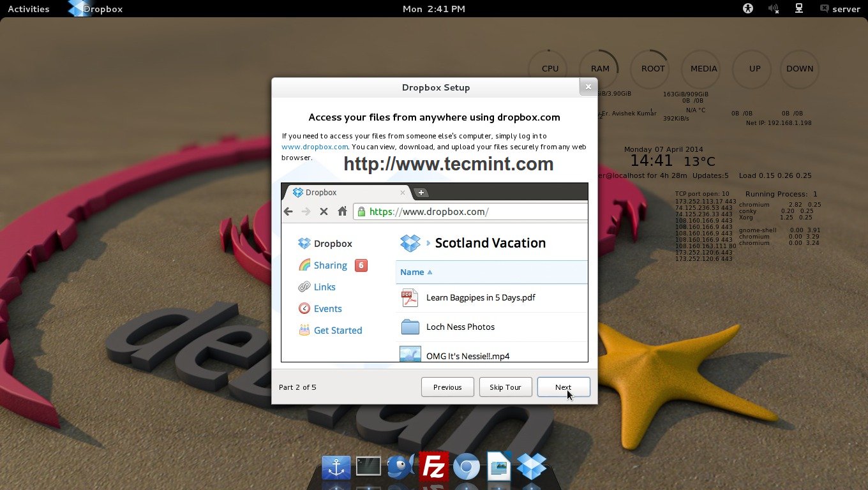
Task: Open the Loch Ness Photos folder icon
Action: click(409, 327)
